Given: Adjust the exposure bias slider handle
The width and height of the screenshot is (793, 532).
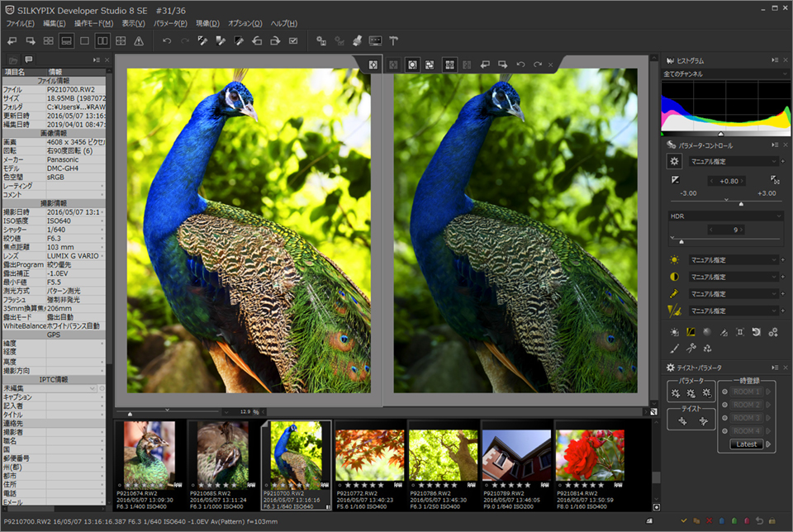Looking at the screenshot, I should (740, 203).
